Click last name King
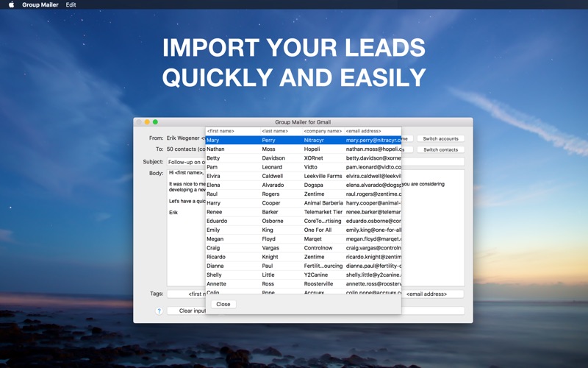 [x=268, y=230]
